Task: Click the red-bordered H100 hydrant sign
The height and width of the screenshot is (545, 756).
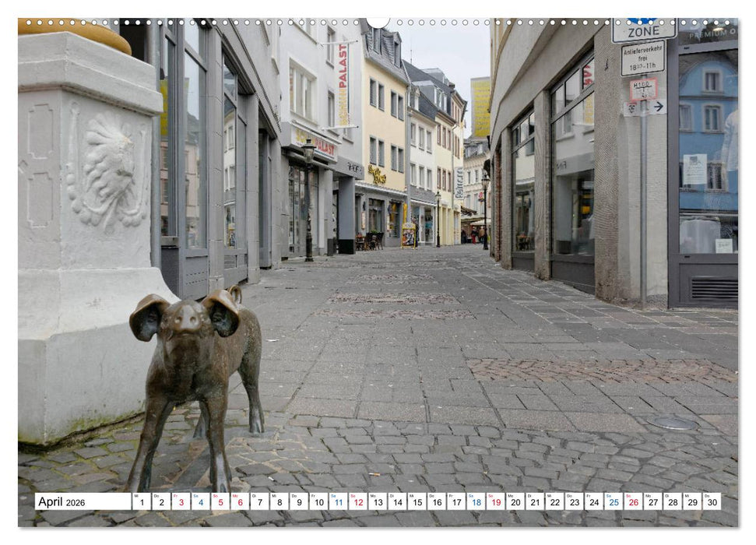Action: pyautogui.click(x=642, y=88)
